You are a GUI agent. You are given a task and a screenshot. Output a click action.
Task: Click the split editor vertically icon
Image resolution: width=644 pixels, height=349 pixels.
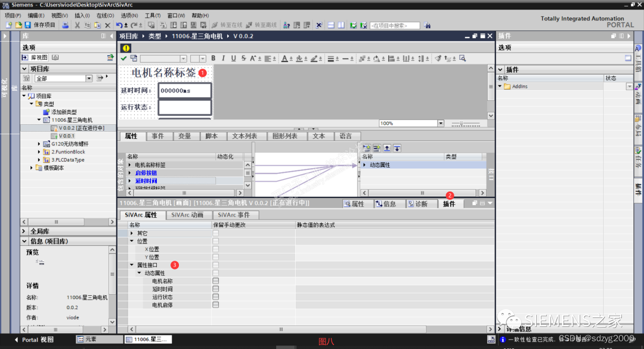pos(341,25)
